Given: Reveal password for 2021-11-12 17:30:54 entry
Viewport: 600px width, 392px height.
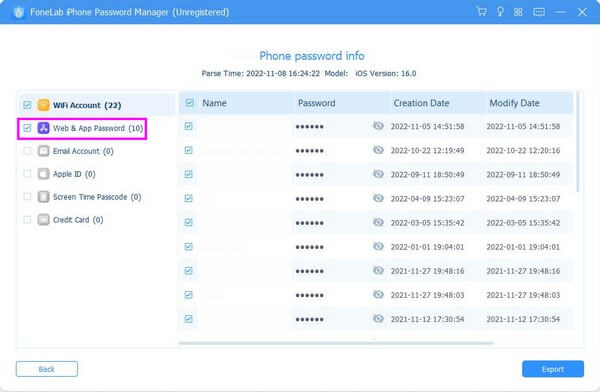Looking at the screenshot, I should [x=378, y=319].
